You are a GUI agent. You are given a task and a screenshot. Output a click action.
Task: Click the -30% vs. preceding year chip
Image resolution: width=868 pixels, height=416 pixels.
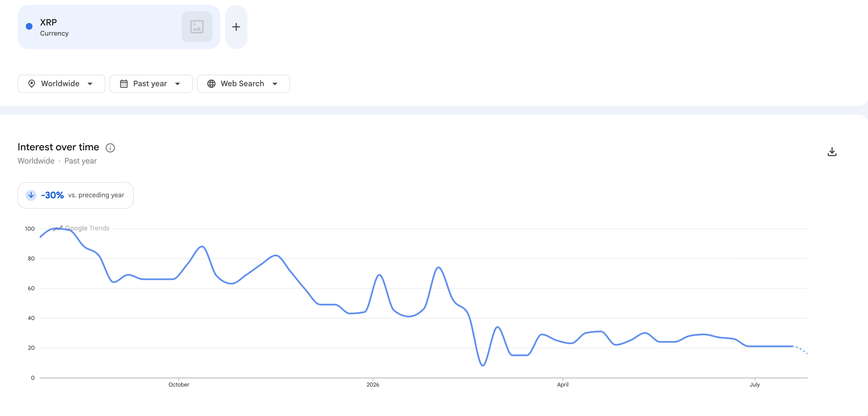tap(76, 195)
